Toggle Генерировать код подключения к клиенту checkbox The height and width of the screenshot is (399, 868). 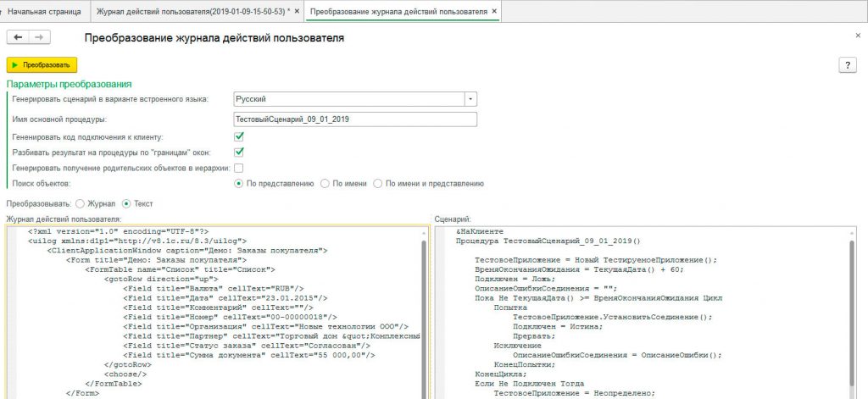coord(239,136)
